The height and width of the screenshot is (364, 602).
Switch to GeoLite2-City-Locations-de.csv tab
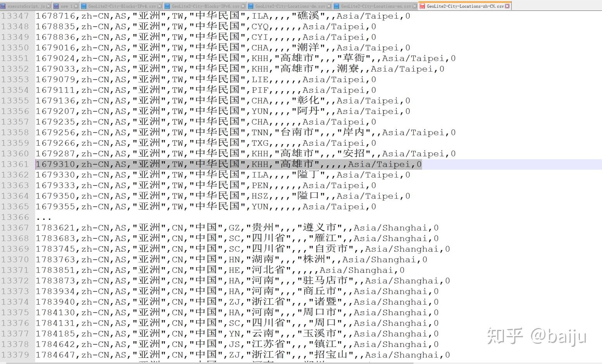pos(290,6)
